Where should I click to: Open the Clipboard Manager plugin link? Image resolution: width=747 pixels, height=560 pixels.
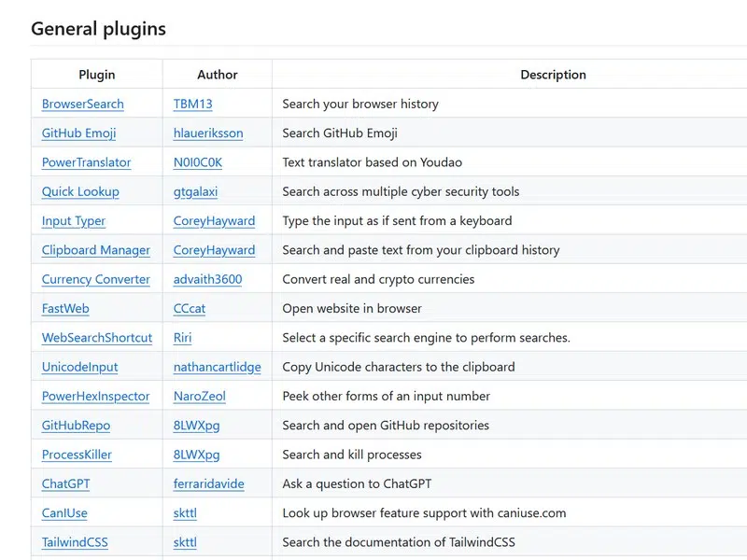[95, 250]
